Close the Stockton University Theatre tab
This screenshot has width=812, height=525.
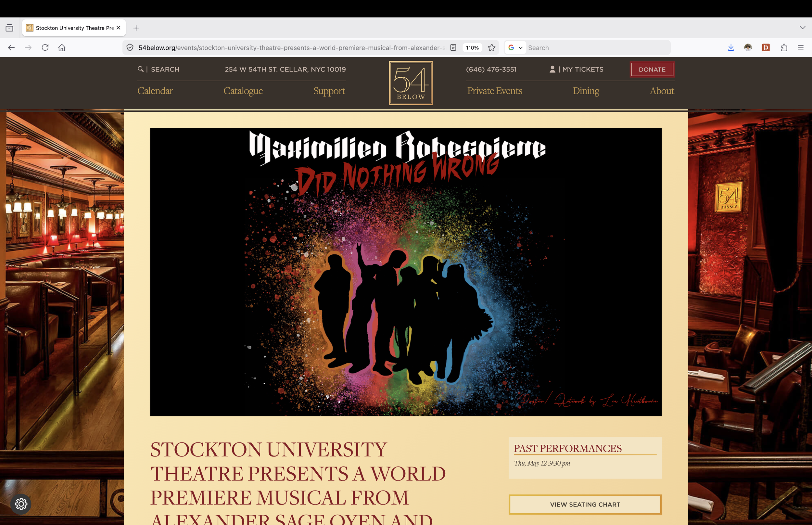point(118,28)
